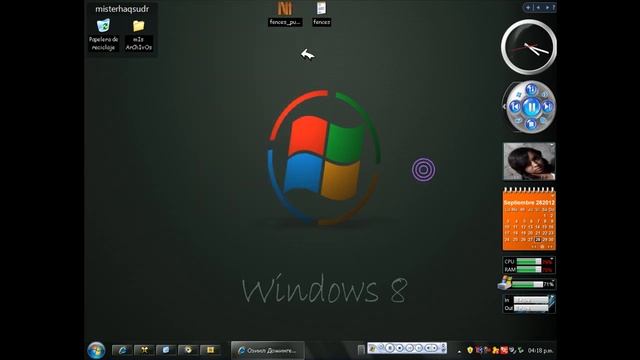The width and height of the screenshot is (640, 360).
Task: Skip to previous track in media gadget
Action: [x=515, y=107]
